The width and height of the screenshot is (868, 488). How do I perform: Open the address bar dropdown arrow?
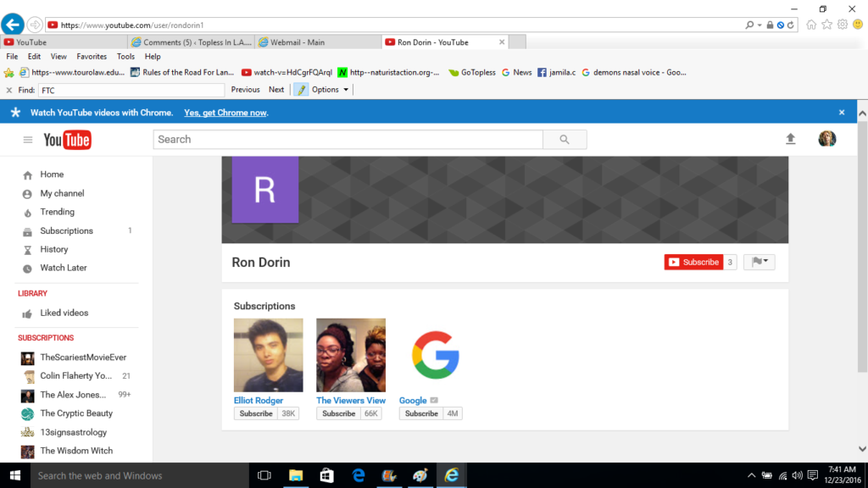(x=759, y=25)
